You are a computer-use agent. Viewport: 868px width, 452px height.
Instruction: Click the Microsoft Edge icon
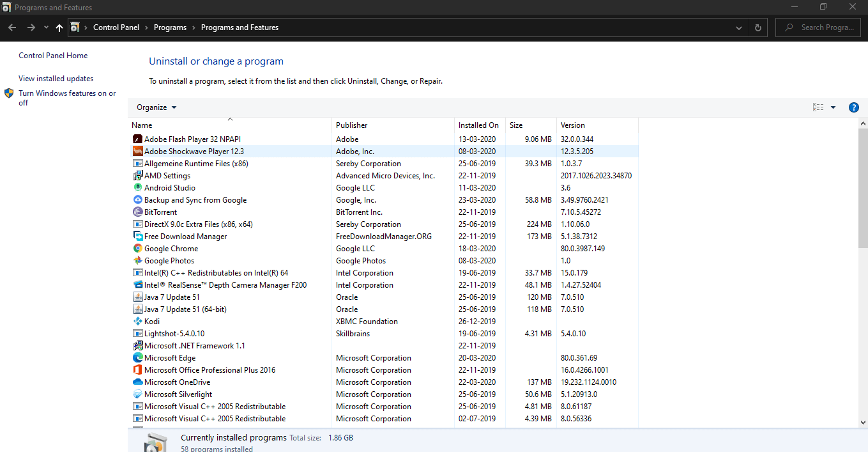[x=137, y=358]
